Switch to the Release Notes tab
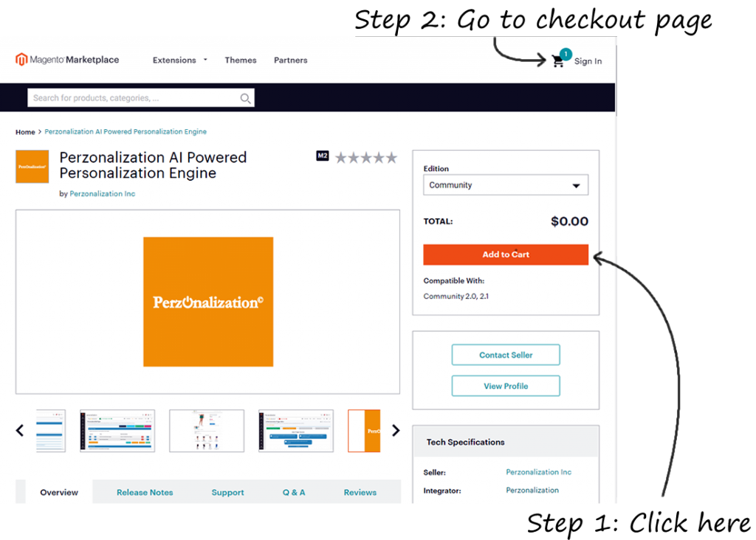The image size is (756, 540). 145,492
